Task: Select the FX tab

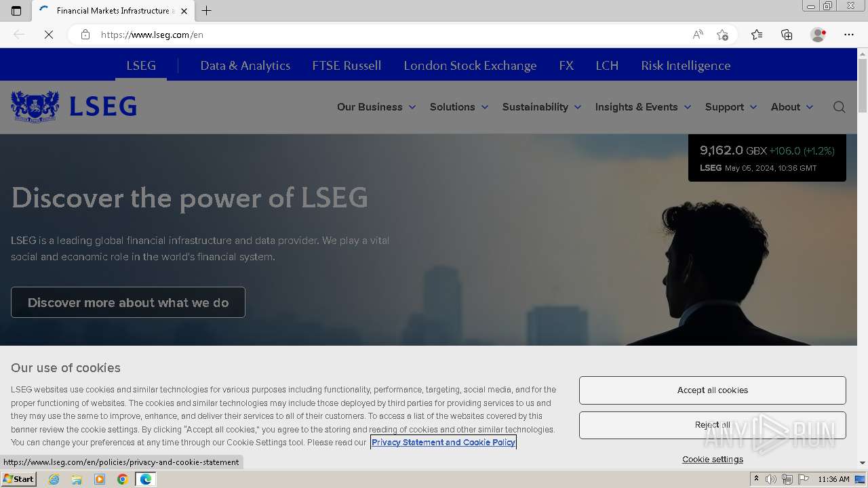Action: click(566, 66)
